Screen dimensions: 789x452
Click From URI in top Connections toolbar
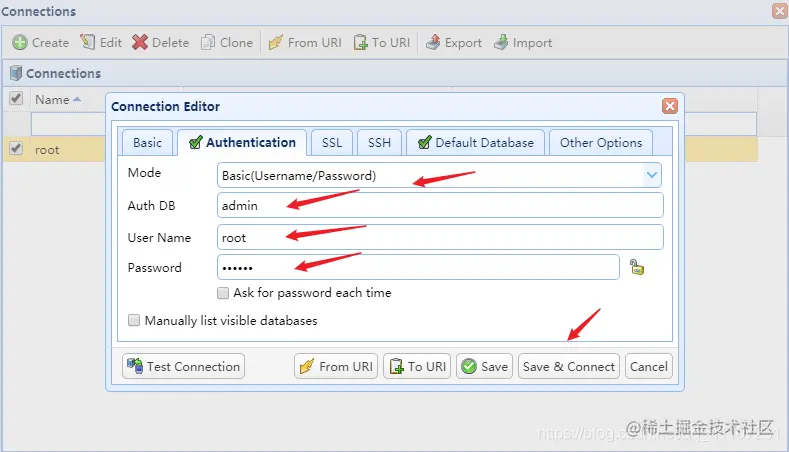(305, 43)
